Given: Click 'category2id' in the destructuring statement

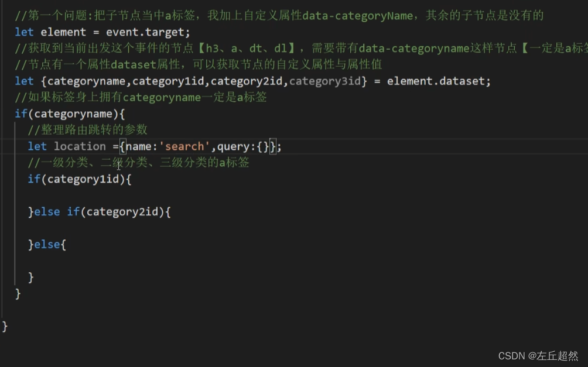Looking at the screenshot, I should point(247,81).
